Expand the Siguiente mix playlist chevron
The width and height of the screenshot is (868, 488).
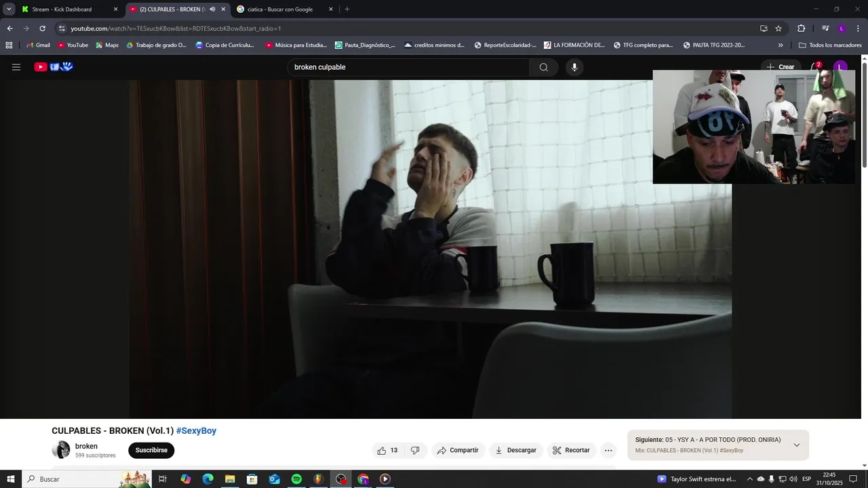pyautogui.click(x=796, y=445)
